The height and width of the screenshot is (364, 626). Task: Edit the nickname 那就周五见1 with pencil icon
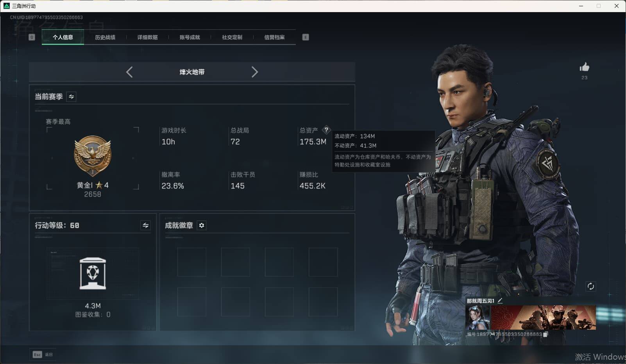point(500,301)
